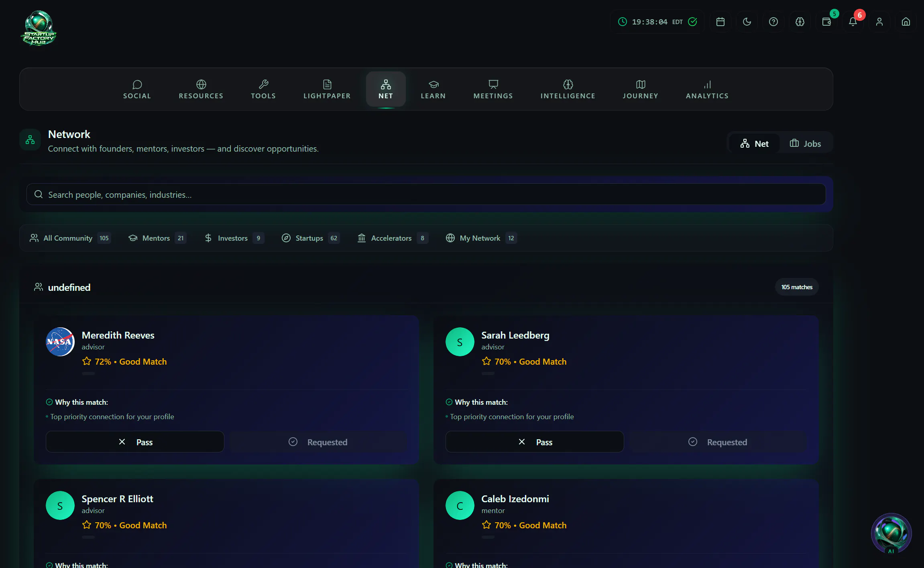
Task: Switch to the Jobs view
Action: [806, 144]
